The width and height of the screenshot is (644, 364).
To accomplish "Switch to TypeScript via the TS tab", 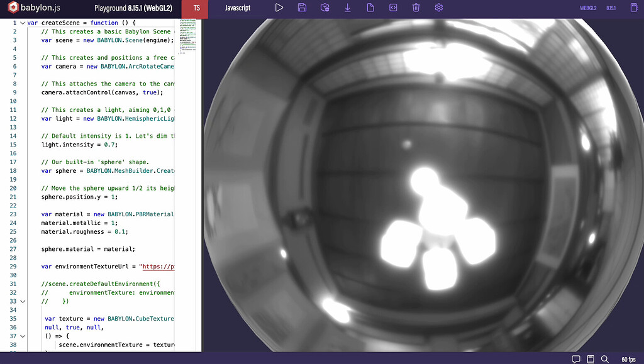I will click(x=195, y=9).
